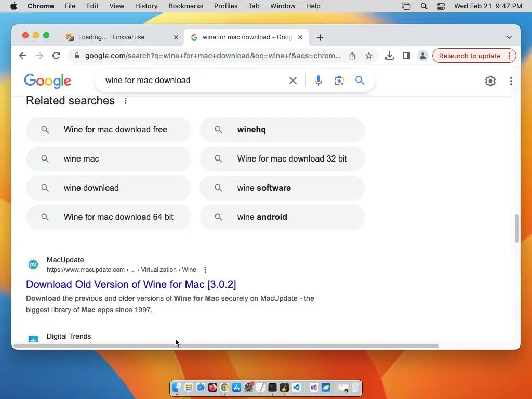
Task: Open the Google logo homepage
Action: [47, 81]
